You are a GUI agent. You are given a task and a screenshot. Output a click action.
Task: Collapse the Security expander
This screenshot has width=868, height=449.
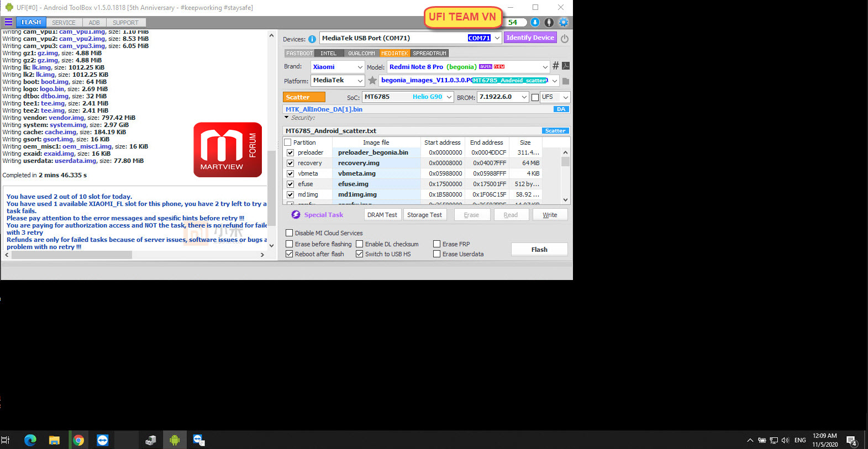(x=287, y=117)
